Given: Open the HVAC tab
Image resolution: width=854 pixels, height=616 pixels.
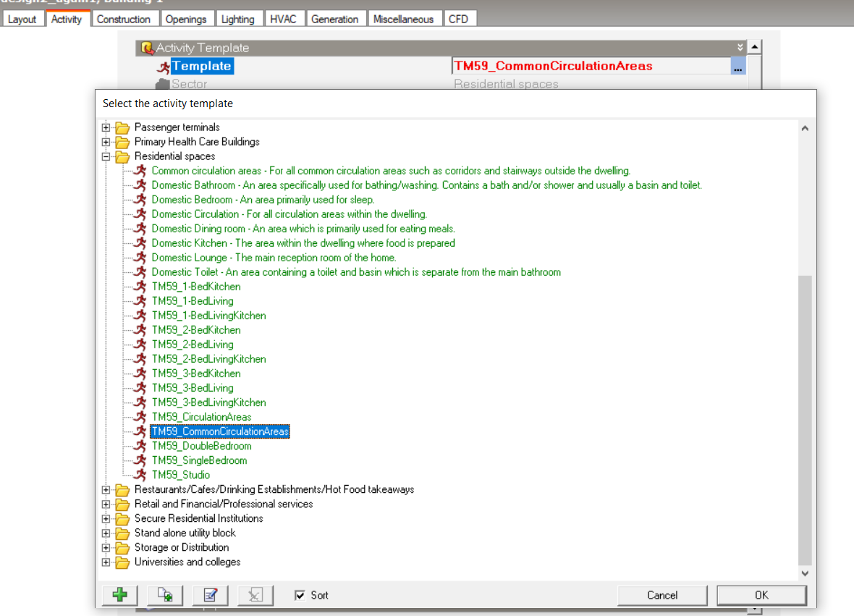Looking at the screenshot, I should pos(283,19).
